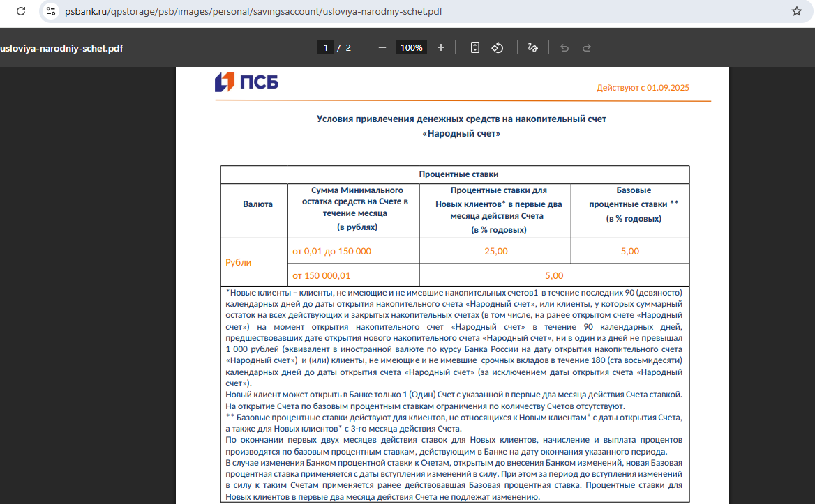
Task: Zoom in with the plus button
Action: coord(440,47)
